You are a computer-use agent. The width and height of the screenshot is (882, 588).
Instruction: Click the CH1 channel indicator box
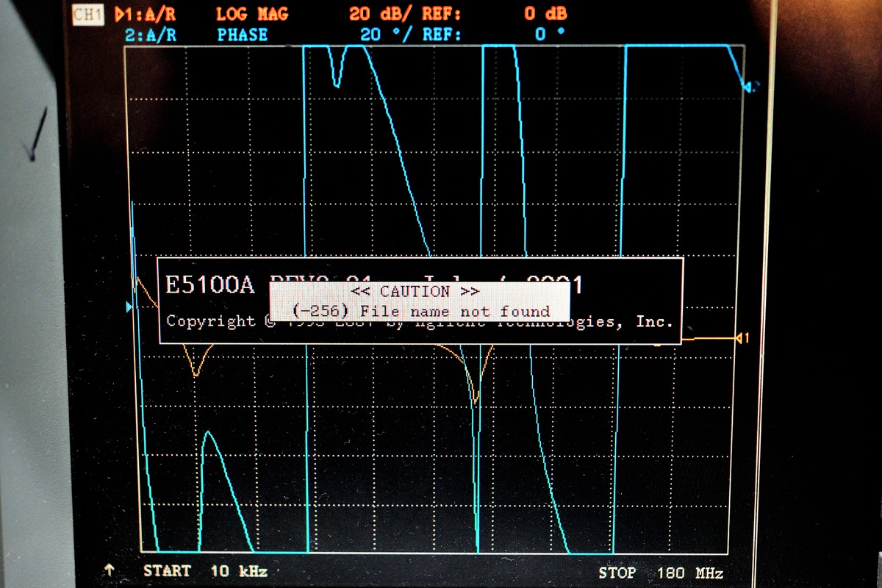point(87,15)
